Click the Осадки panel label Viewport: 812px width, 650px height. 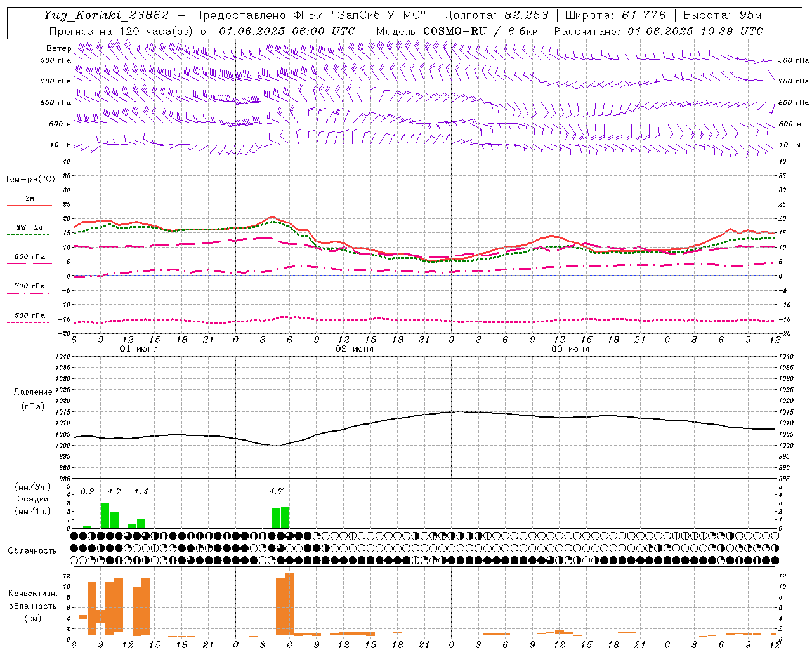(32, 499)
